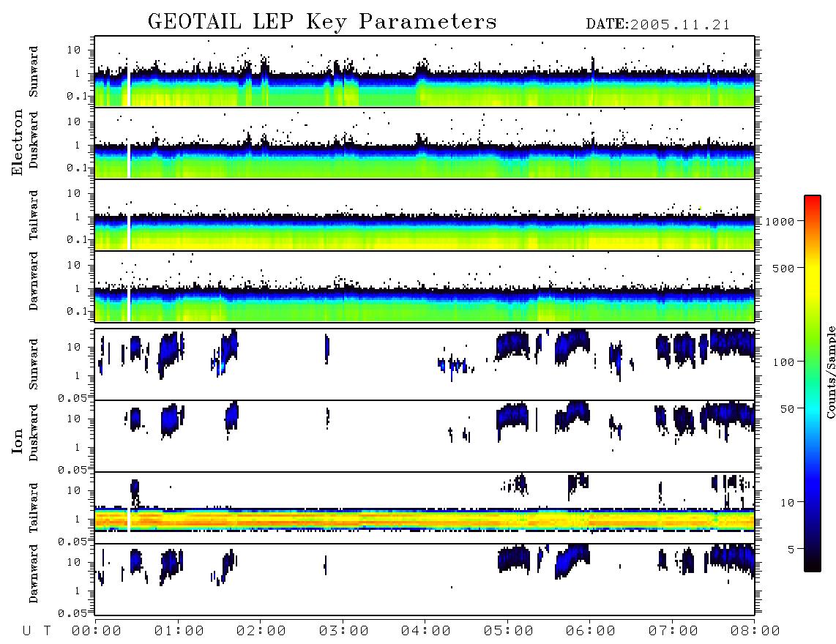The height and width of the screenshot is (644, 836).
Task: Click the Ion group axis label
Action: click(18, 441)
